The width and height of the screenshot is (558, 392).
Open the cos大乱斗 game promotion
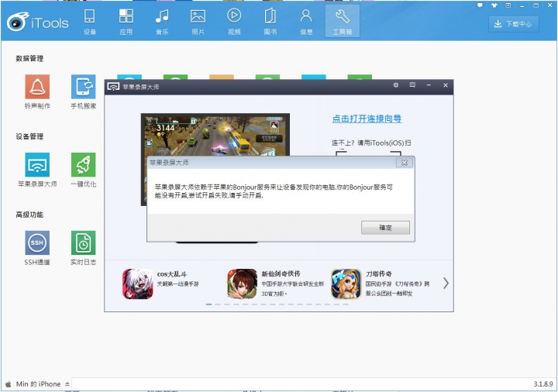point(161,284)
